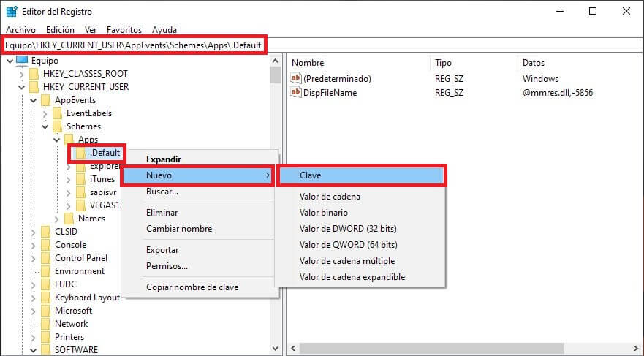Expand the Microsoft key

pyautogui.click(x=34, y=311)
